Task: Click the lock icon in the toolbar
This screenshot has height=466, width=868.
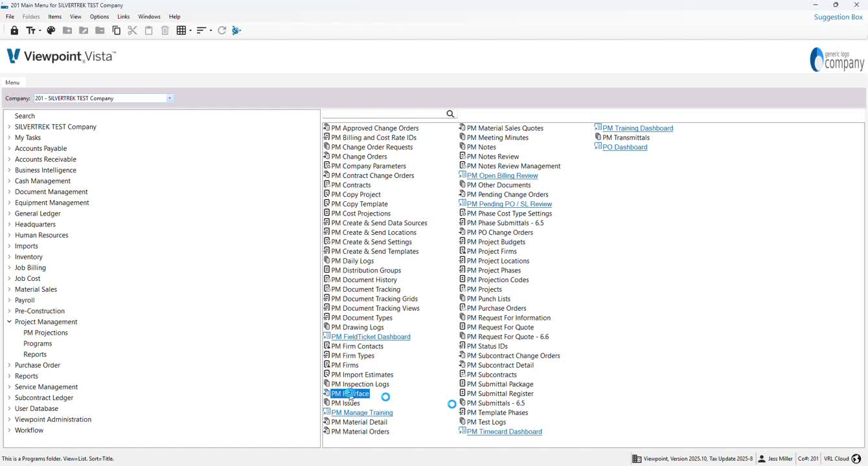Action: click(x=14, y=30)
